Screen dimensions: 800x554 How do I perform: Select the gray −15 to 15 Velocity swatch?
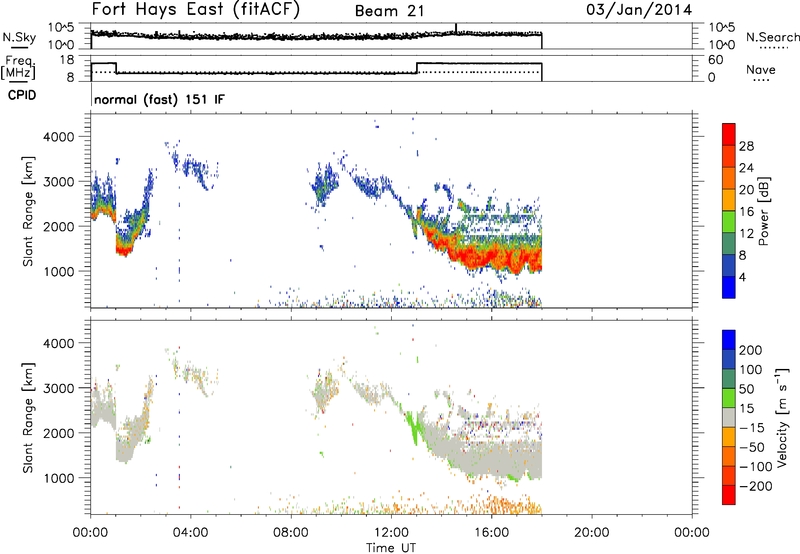(x=729, y=417)
